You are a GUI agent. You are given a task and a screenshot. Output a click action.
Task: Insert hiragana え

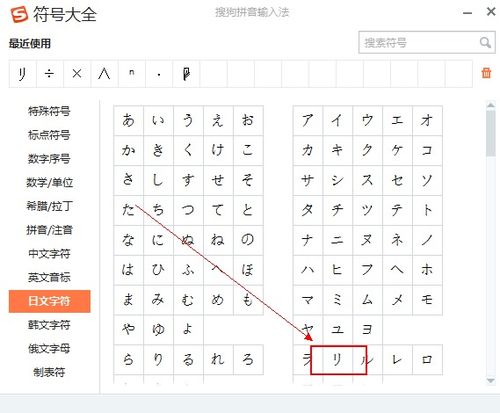(x=218, y=120)
